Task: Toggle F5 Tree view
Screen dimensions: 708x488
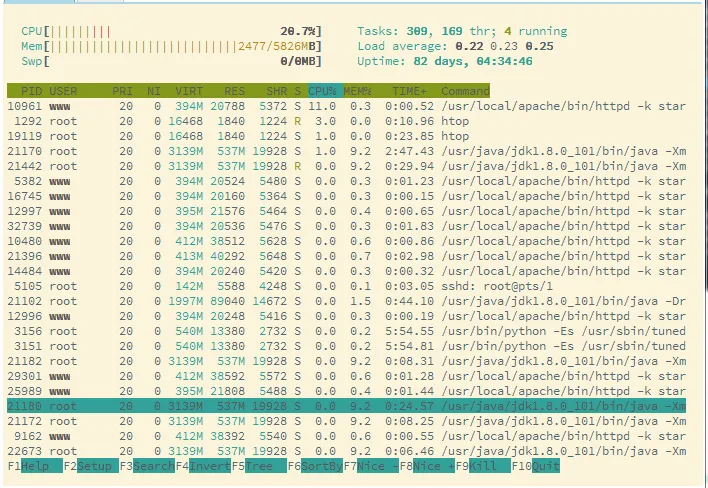Action: point(259,466)
